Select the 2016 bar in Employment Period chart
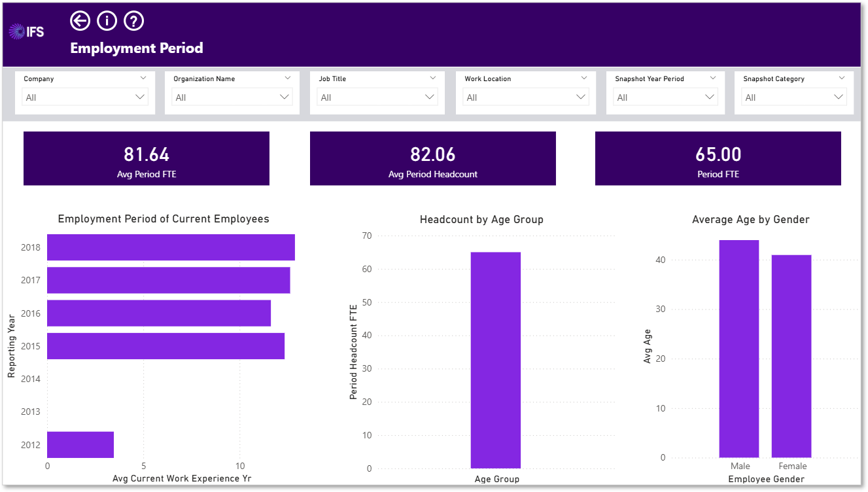 pyautogui.click(x=159, y=313)
